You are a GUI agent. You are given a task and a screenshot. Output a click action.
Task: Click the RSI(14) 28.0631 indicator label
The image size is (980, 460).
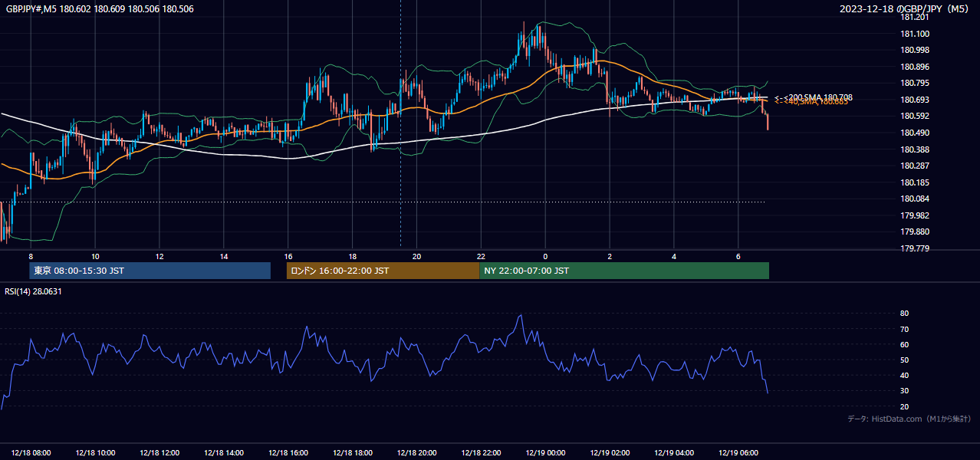click(x=33, y=291)
